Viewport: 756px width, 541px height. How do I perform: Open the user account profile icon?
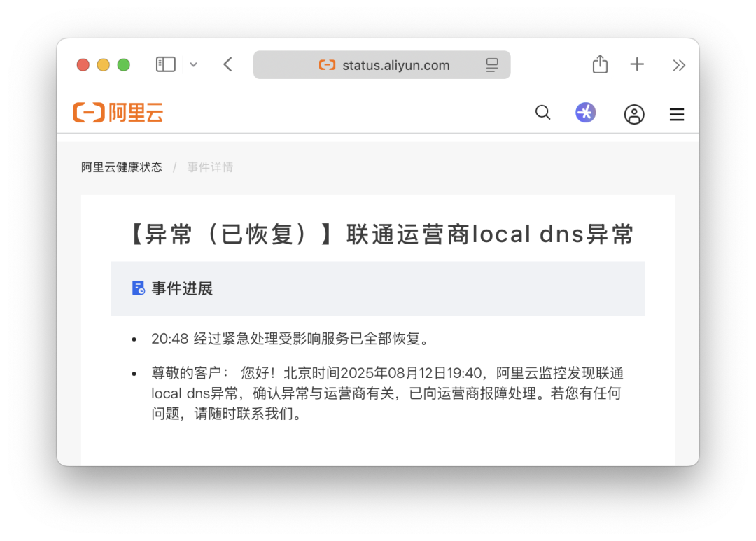[634, 114]
